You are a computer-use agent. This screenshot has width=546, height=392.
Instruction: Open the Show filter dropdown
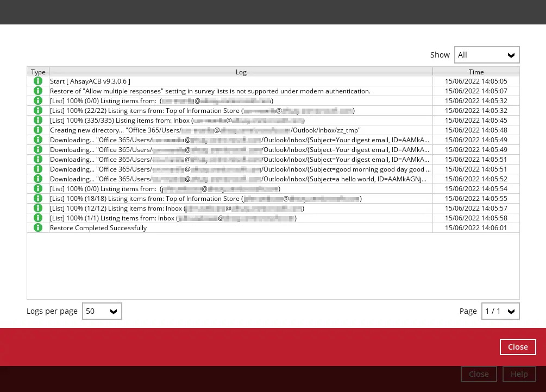[x=486, y=55]
